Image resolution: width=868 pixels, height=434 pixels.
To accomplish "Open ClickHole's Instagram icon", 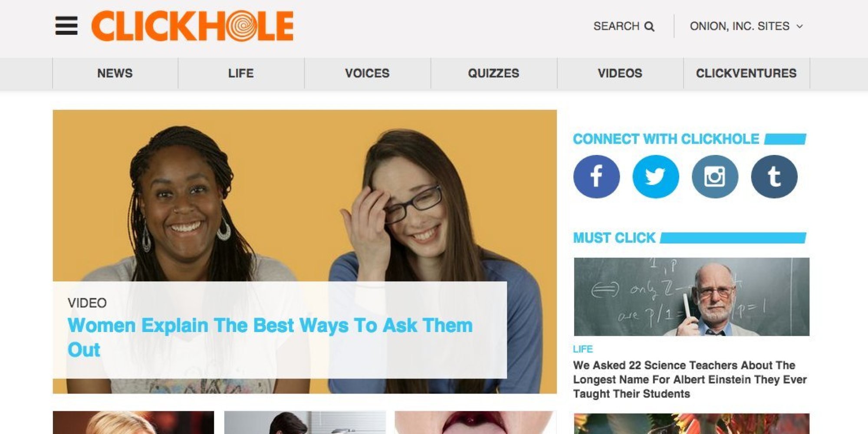I will tap(715, 177).
